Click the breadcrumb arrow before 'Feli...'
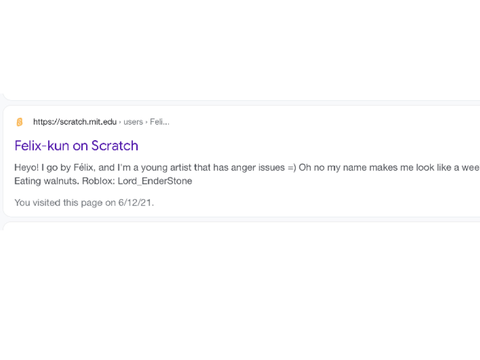The width and height of the screenshot is (480, 360). click(x=146, y=122)
